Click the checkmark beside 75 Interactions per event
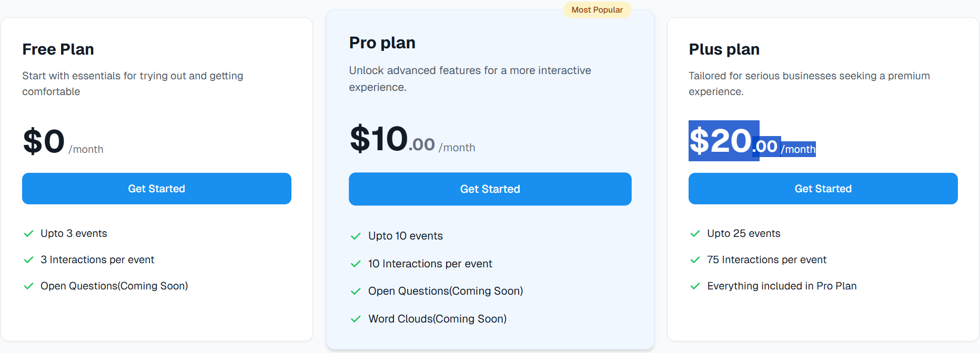980x353 pixels. (x=695, y=260)
